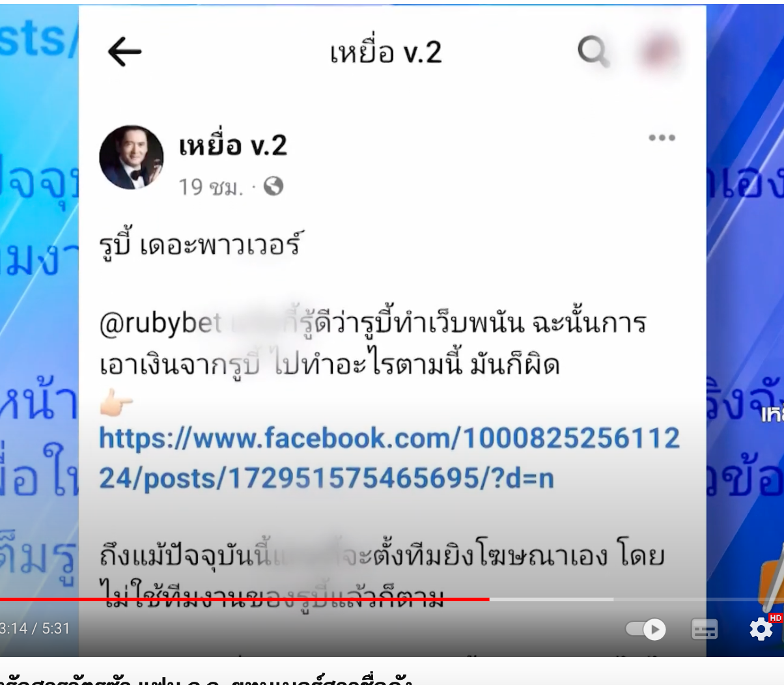This screenshot has height=685, width=784.
Task: Click the รูบี้ เดอะพาวเวอร์ post text
Action: (200, 245)
